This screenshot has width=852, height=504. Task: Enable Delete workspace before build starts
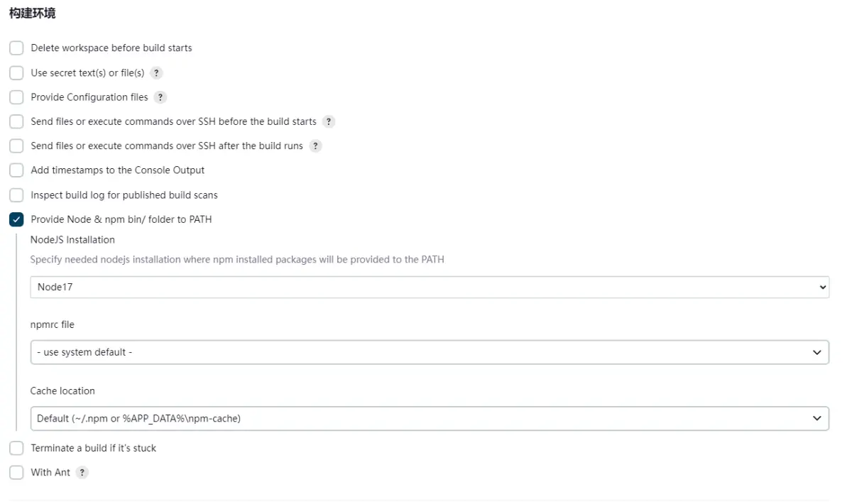click(x=16, y=48)
